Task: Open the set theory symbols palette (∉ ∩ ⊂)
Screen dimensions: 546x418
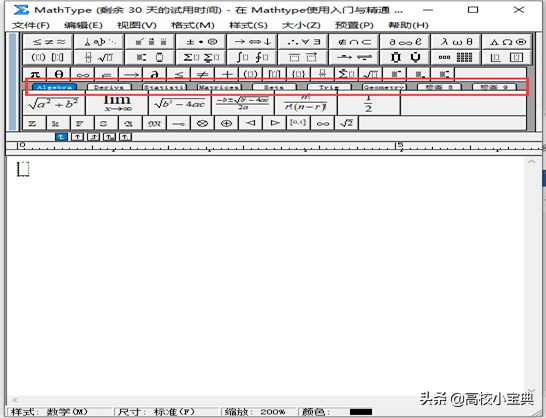Action: (x=354, y=42)
